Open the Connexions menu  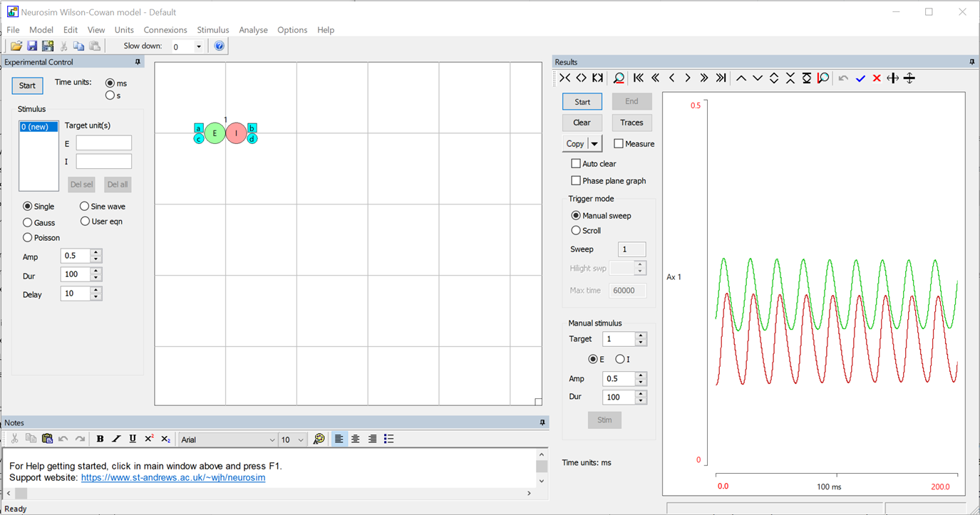pyautogui.click(x=165, y=30)
